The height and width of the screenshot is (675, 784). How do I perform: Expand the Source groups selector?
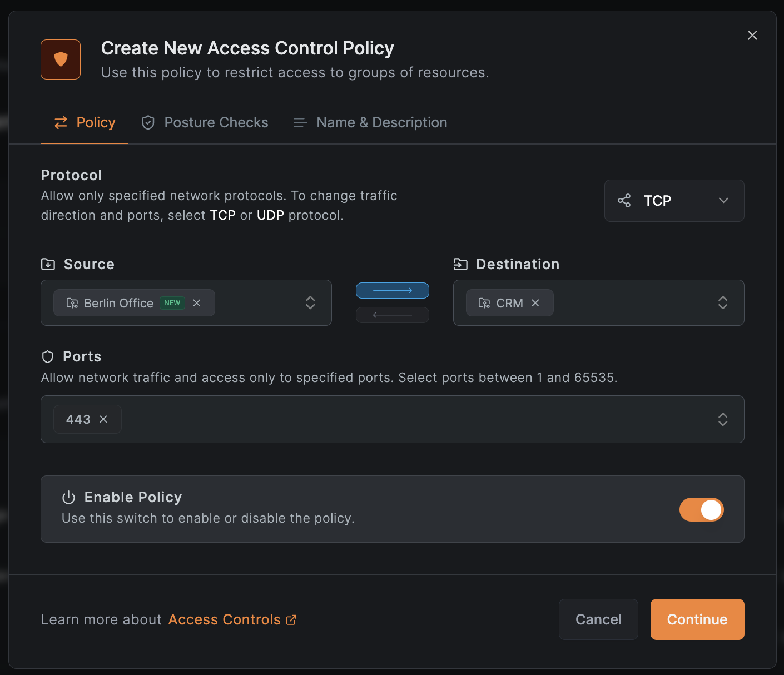pos(310,302)
